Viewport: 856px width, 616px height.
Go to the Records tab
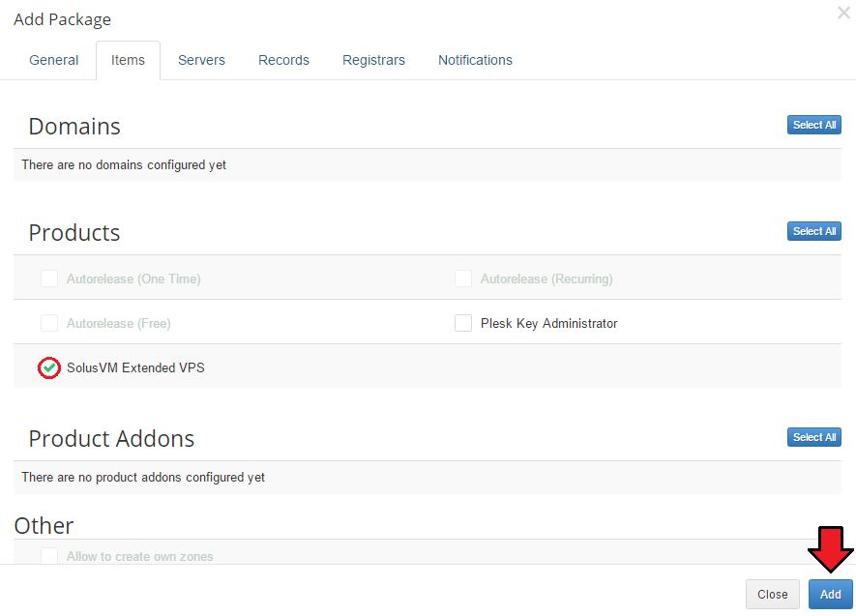click(283, 60)
